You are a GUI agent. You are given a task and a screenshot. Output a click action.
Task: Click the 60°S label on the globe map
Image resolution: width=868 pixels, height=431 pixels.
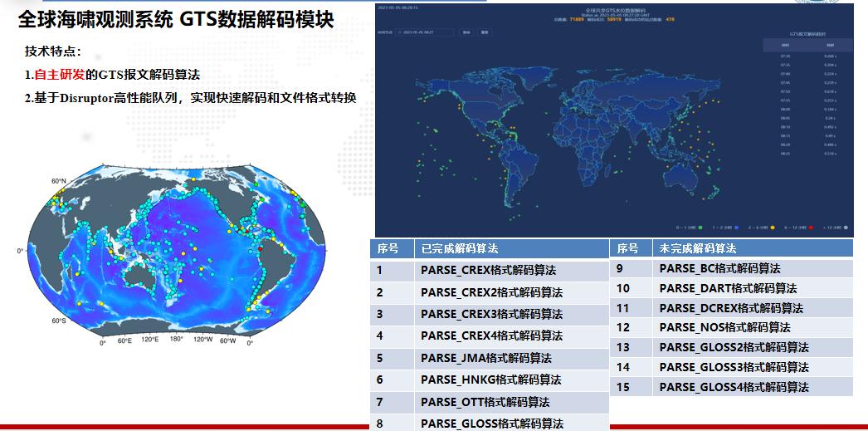coord(59,321)
